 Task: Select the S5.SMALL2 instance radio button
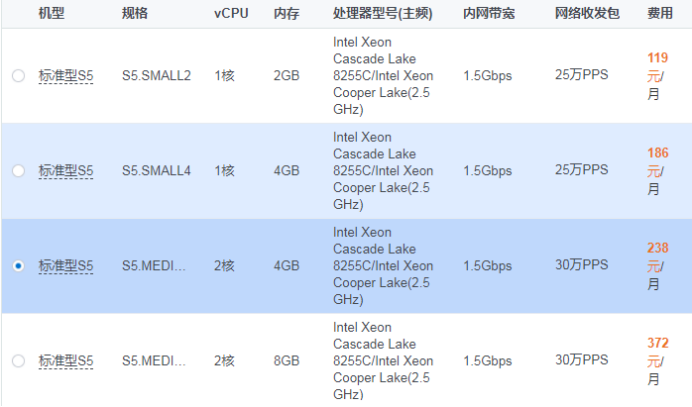point(18,76)
